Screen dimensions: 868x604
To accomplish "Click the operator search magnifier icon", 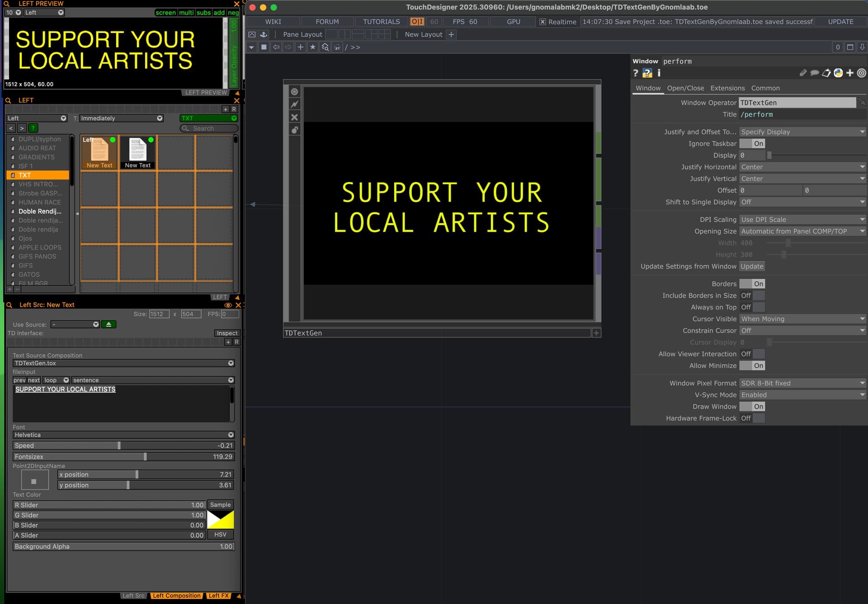I will click(325, 47).
